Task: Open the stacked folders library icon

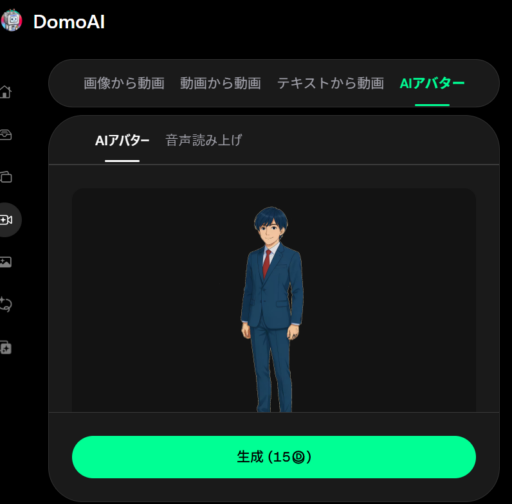Action: (6, 177)
